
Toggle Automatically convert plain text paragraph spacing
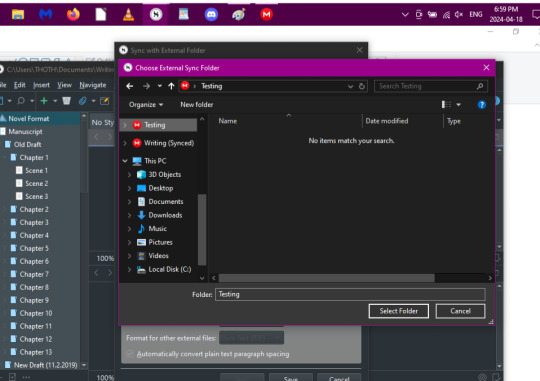130,354
